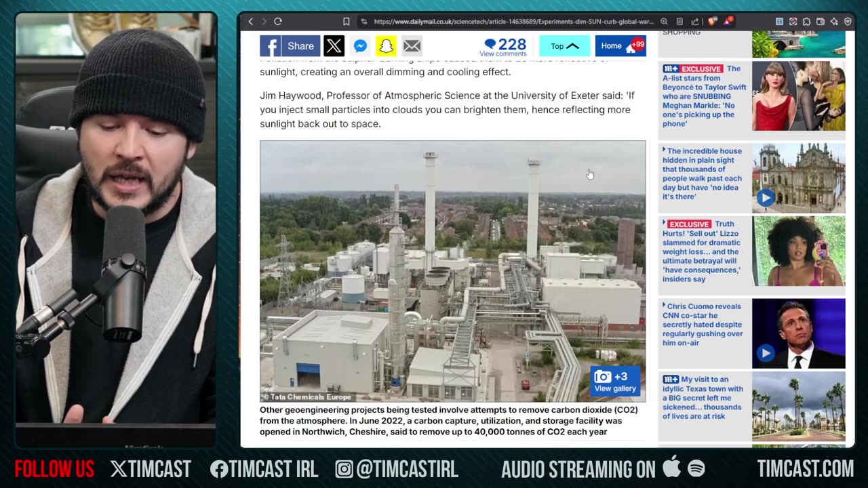Click the Leo AI sparkle icon
Screen dimensions: 868x488
click(x=834, y=22)
